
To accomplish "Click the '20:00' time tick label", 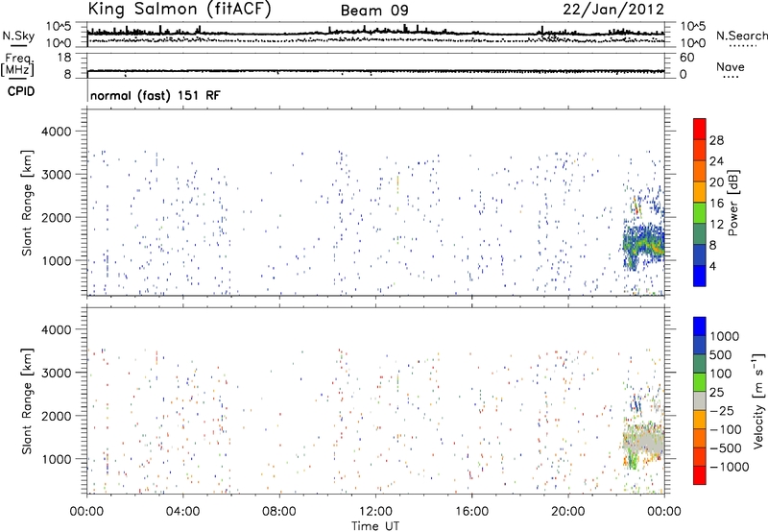I will pos(567,512).
